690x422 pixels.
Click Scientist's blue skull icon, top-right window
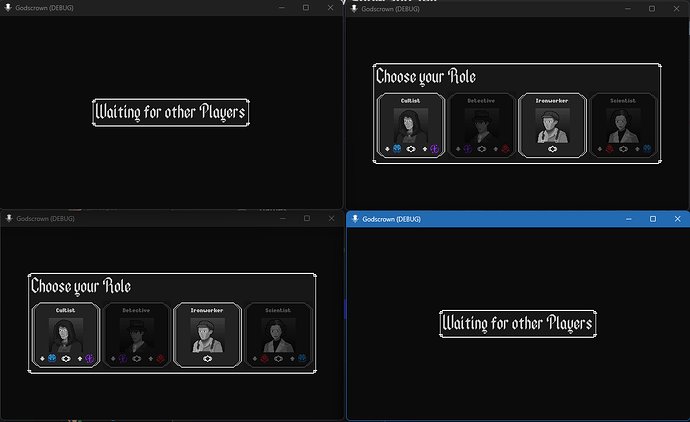tap(647, 149)
